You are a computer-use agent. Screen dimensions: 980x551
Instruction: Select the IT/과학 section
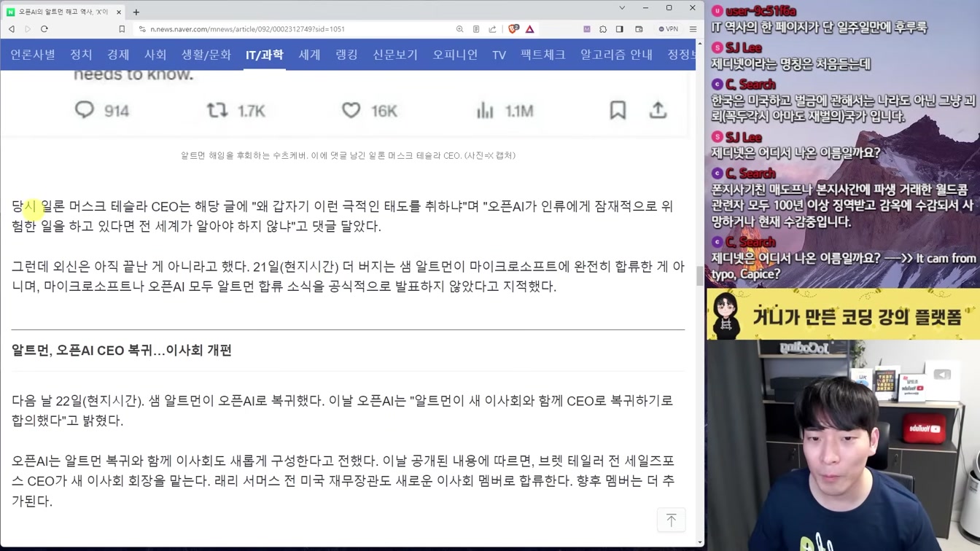[x=265, y=55]
